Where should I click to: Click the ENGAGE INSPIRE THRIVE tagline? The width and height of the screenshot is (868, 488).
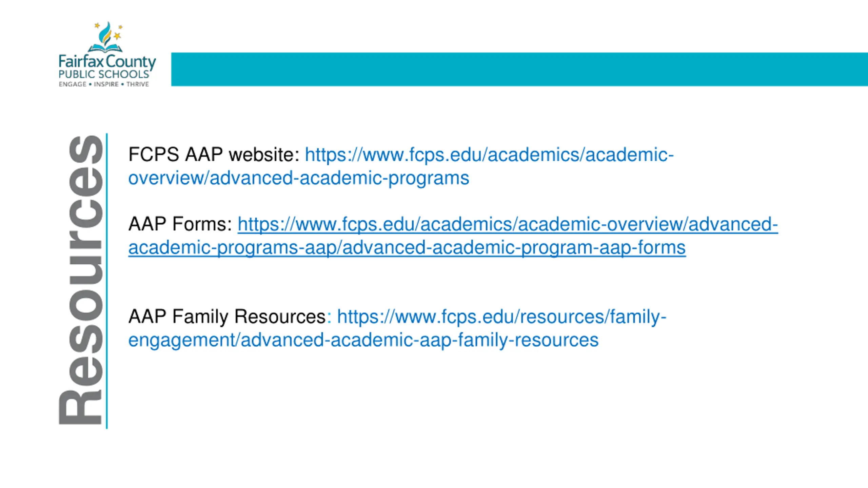coord(104,84)
